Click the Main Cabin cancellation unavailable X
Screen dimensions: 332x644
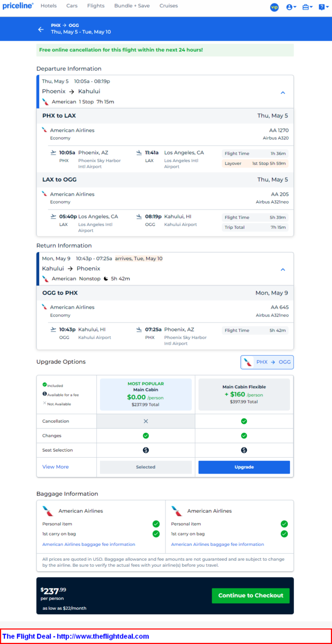coord(146,421)
